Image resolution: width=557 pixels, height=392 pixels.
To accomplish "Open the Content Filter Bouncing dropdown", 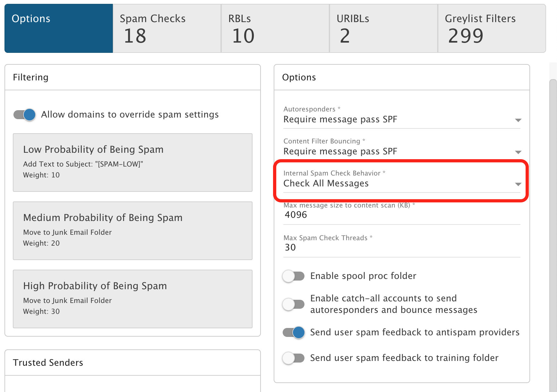I will [x=402, y=149].
